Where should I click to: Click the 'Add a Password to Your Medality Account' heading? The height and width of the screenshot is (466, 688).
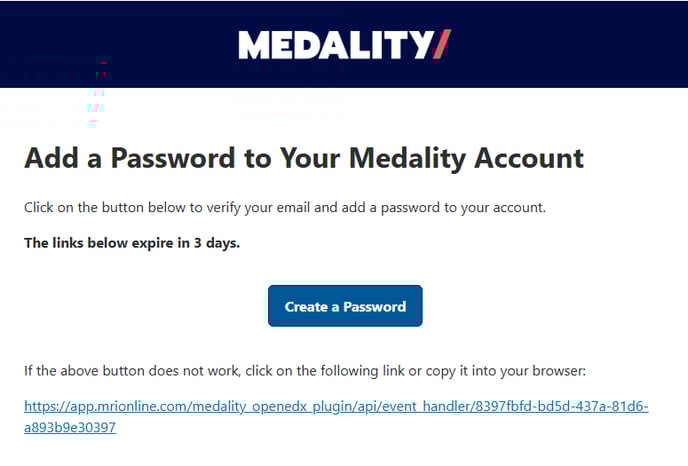pyautogui.click(x=304, y=158)
